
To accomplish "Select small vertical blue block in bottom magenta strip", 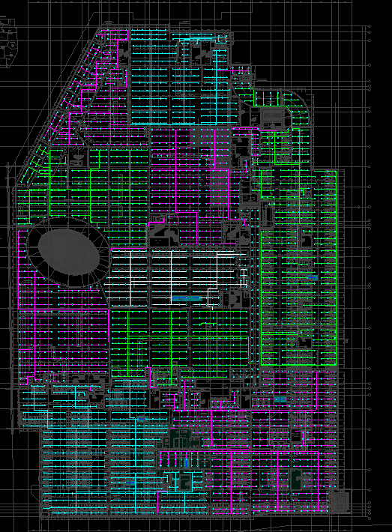I will click(x=186, y=463).
